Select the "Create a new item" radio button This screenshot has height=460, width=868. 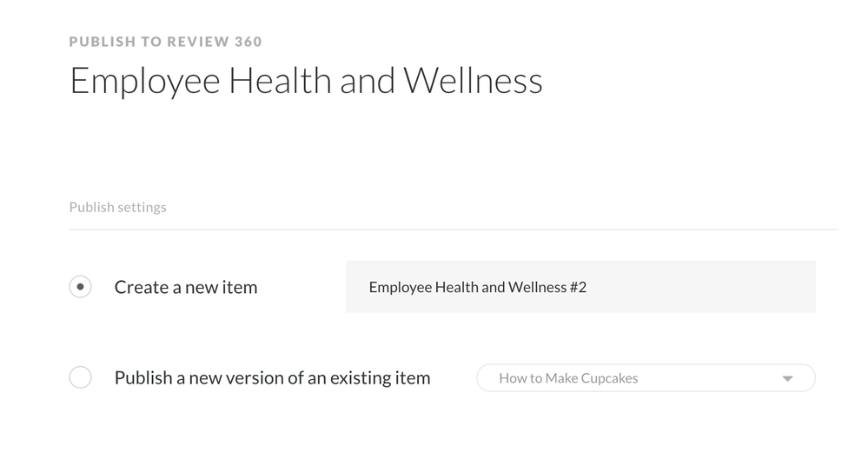(x=80, y=287)
